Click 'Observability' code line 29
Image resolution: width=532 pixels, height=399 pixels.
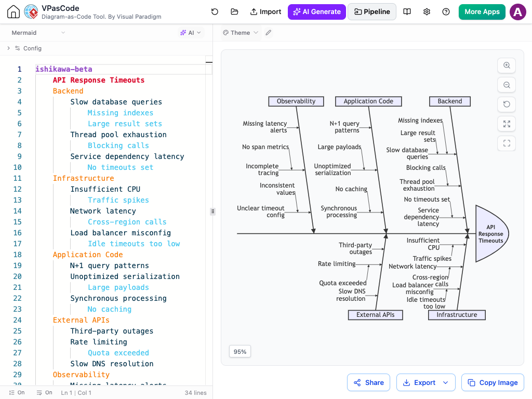point(81,375)
